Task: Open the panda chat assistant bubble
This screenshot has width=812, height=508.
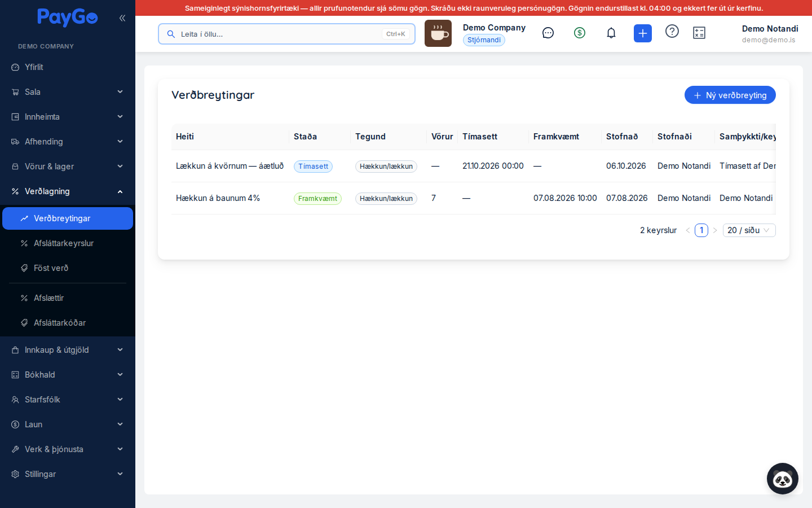Action: [783, 479]
